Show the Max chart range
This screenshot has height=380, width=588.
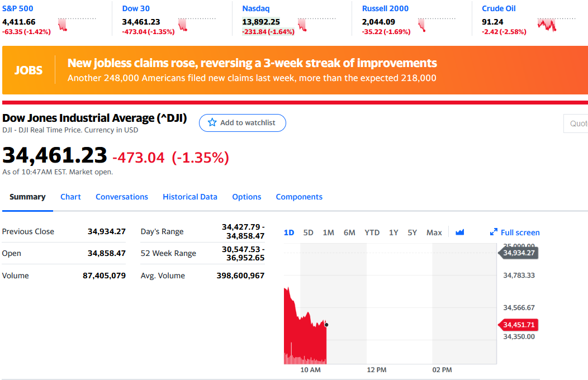click(434, 232)
